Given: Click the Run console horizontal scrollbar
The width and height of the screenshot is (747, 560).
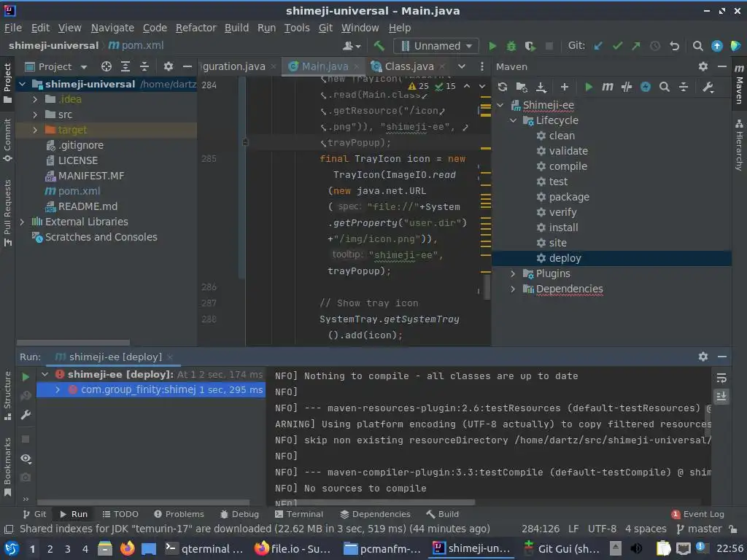Looking at the screenshot, I should point(375,502).
